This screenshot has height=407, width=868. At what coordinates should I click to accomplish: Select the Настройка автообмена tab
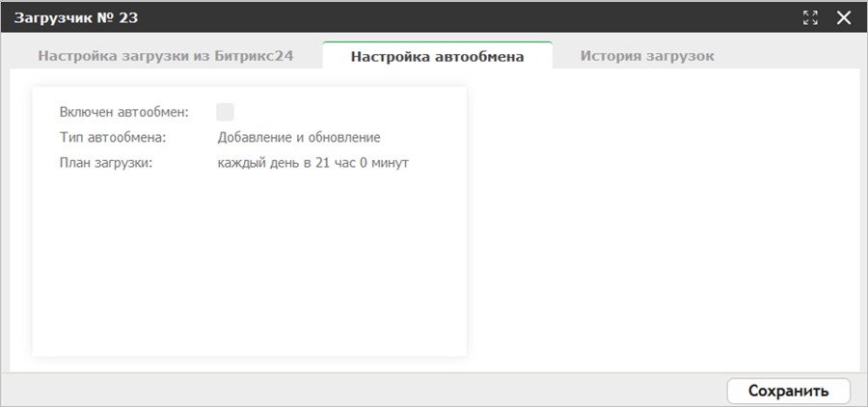(437, 56)
